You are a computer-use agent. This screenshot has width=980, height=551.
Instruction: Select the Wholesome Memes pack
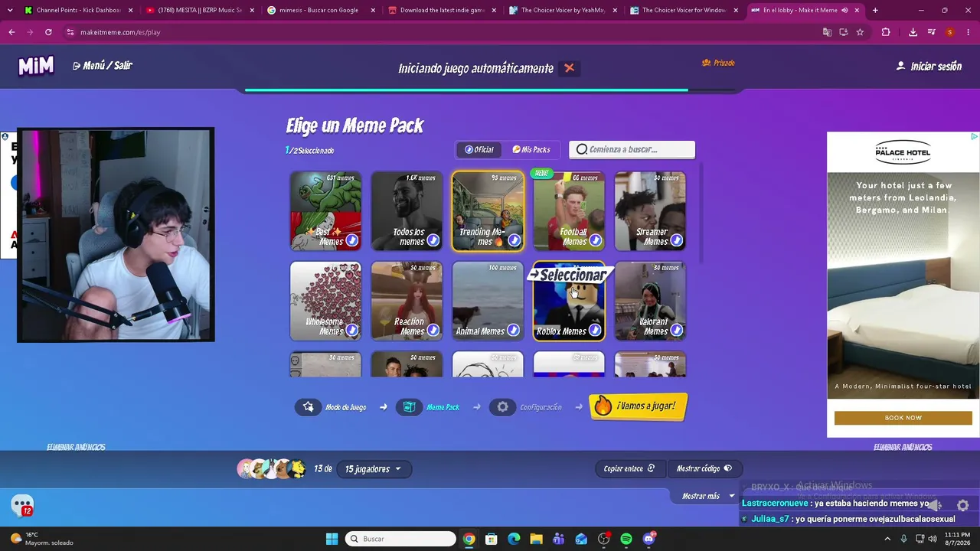point(325,301)
